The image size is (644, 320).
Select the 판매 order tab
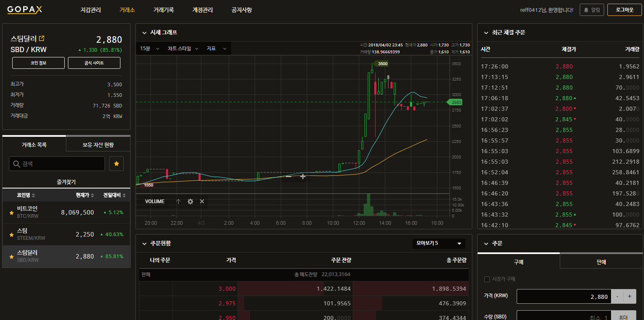click(x=601, y=262)
